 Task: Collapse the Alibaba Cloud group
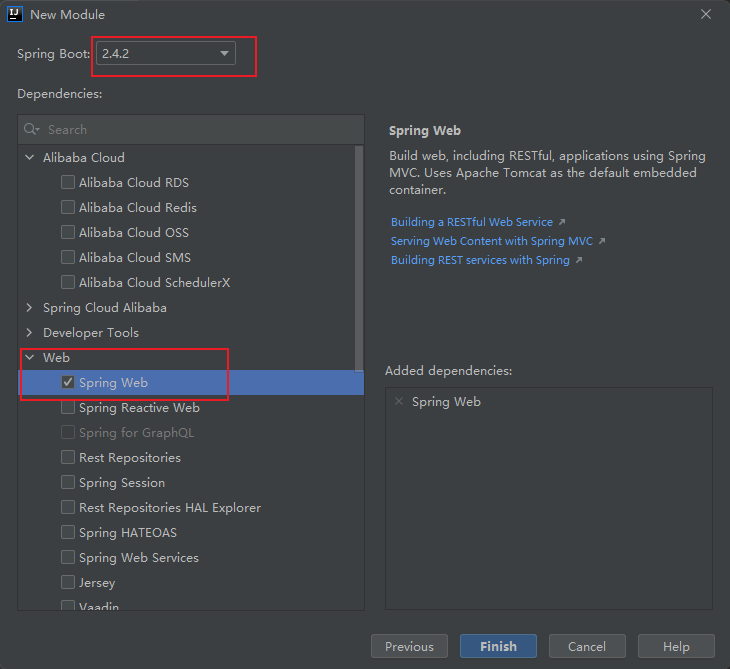point(30,157)
